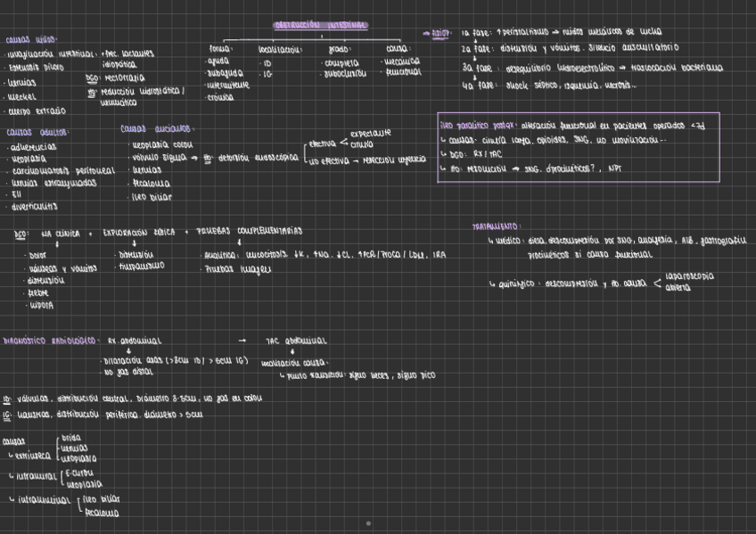Select the Diagnóstico radiológico heading

(x=50, y=341)
